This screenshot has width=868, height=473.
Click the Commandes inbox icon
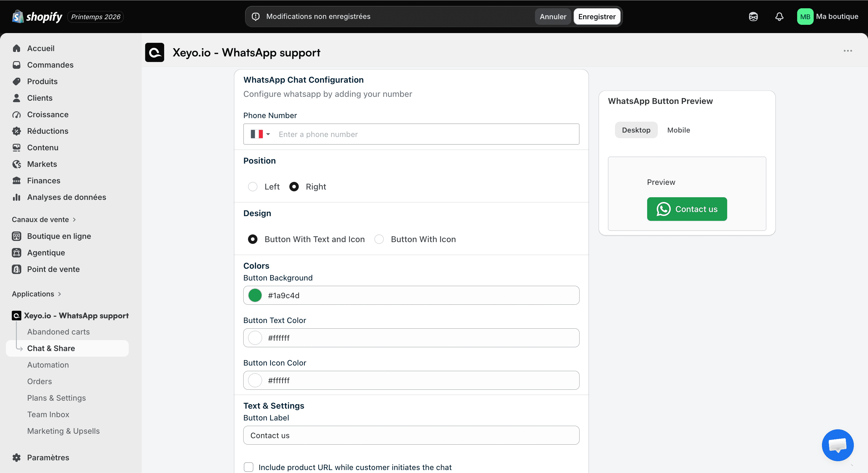coord(17,65)
